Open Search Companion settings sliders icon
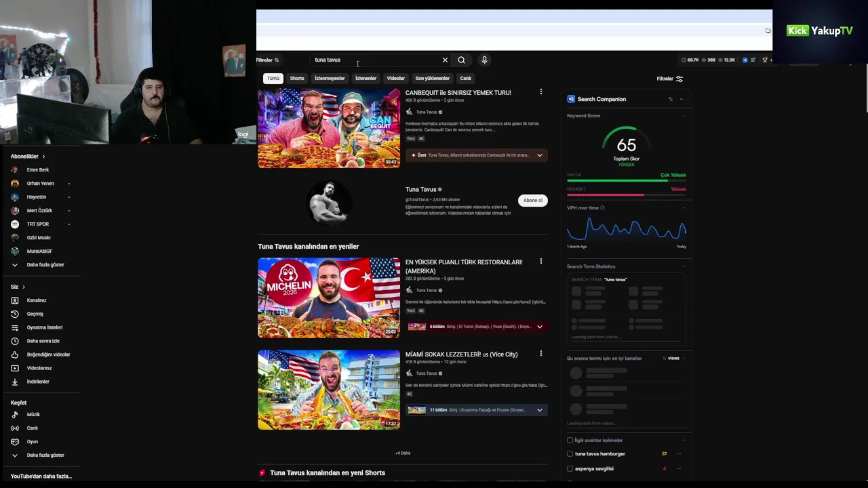This screenshot has width=868, height=488. click(x=671, y=99)
